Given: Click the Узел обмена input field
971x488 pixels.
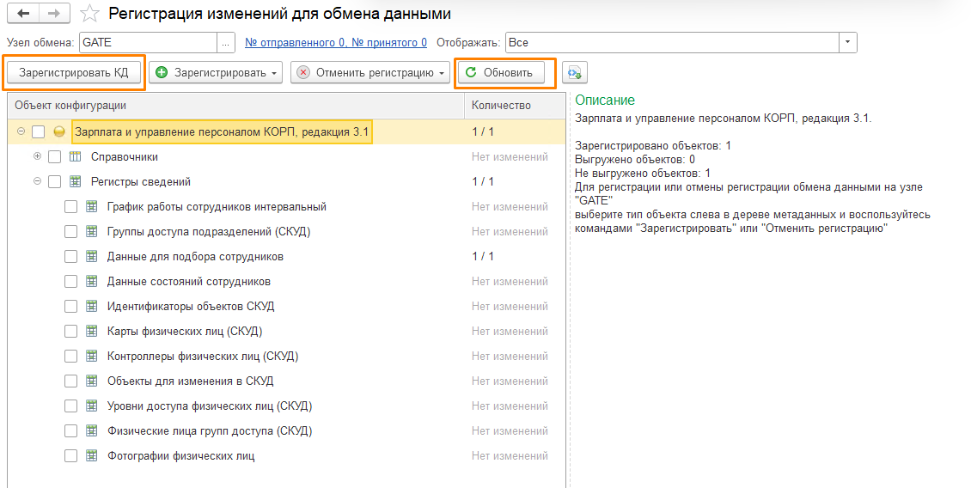Looking at the screenshot, I should point(148,43).
